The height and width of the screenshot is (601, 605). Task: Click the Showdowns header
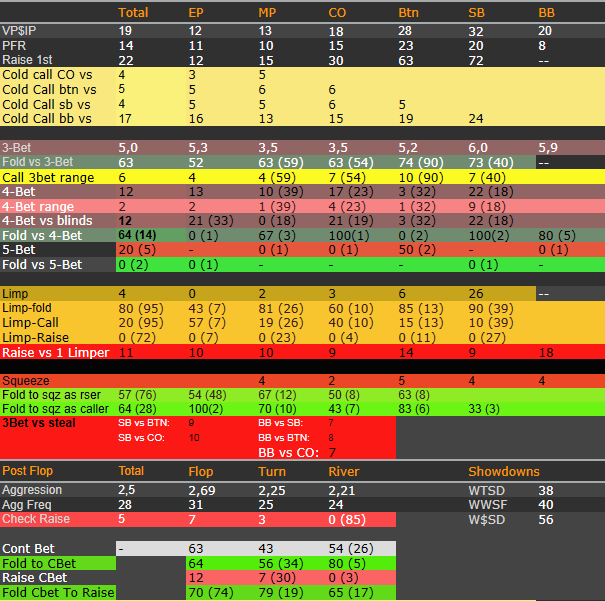click(504, 471)
